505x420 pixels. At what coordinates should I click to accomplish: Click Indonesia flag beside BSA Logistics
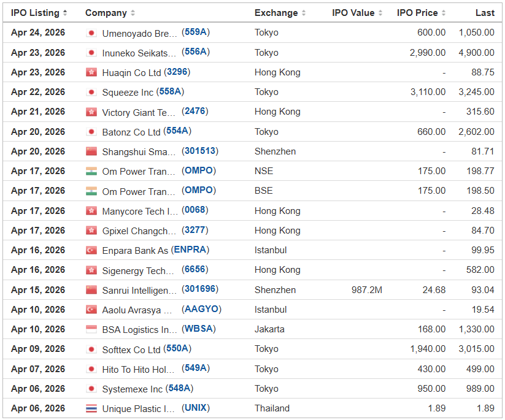click(91, 329)
